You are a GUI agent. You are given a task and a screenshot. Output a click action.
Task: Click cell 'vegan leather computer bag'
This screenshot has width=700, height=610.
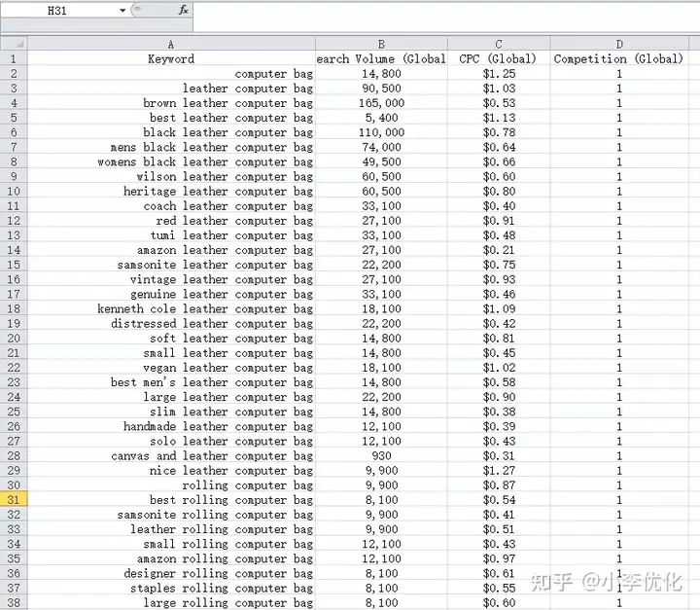point(171,368)
